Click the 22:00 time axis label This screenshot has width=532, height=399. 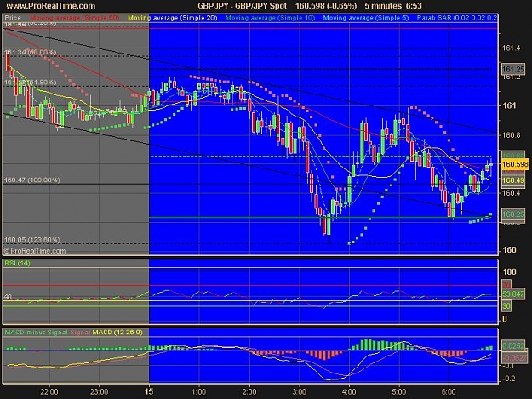click(x=49, y=392)
